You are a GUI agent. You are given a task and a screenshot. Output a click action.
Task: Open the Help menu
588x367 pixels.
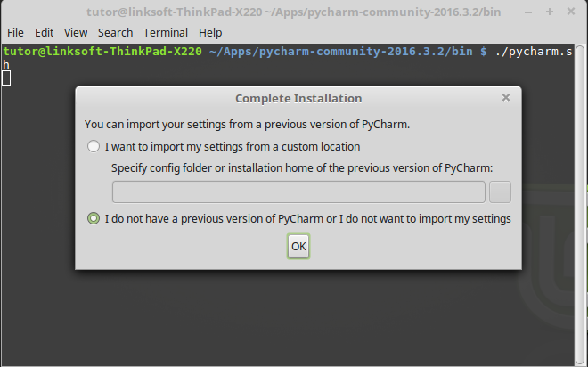[x=210, y=32]
